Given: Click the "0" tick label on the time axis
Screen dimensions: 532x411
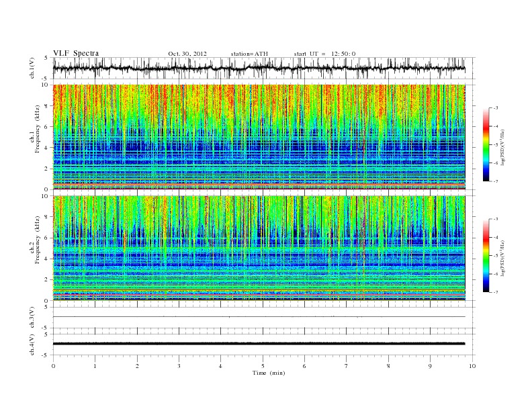Looking at the screenshot, I should tap(53, 366).
